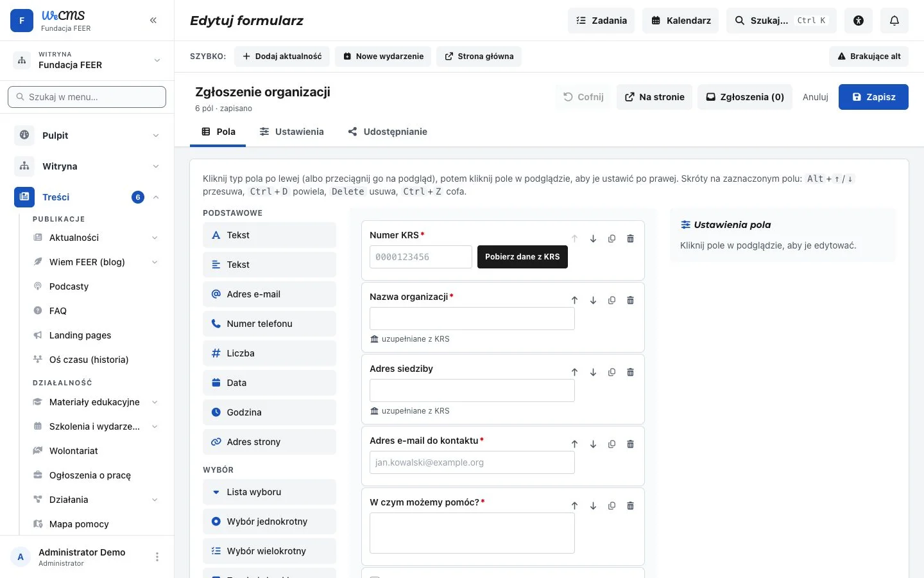
Task: Move Nazwa organizacji field up
Action: (575, 301)
